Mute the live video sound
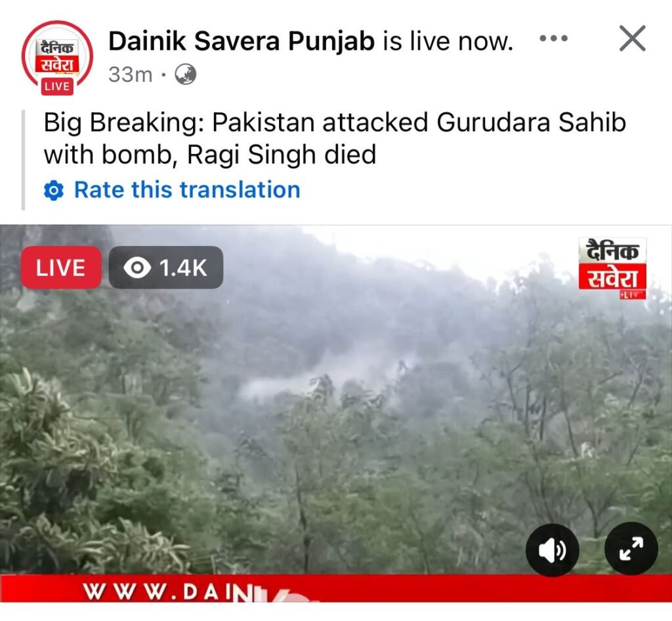 (553, 550)
